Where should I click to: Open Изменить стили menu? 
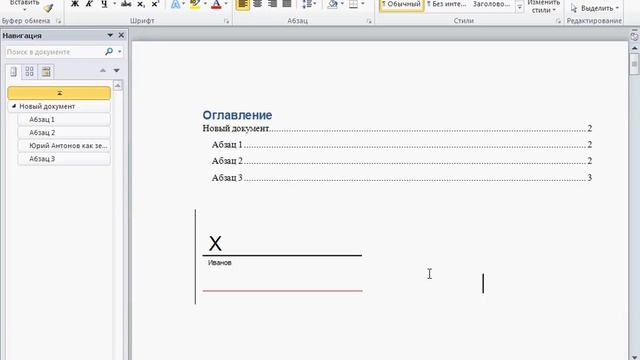coord(544,7)
